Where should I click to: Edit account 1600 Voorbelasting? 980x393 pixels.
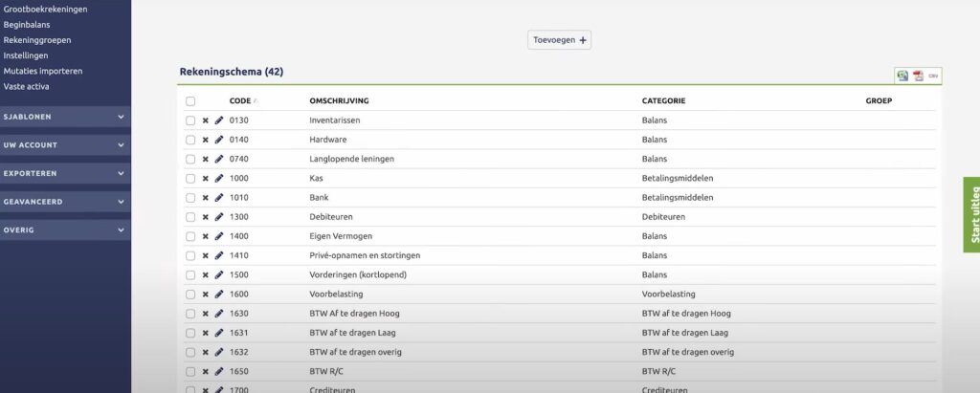point(219,295)
